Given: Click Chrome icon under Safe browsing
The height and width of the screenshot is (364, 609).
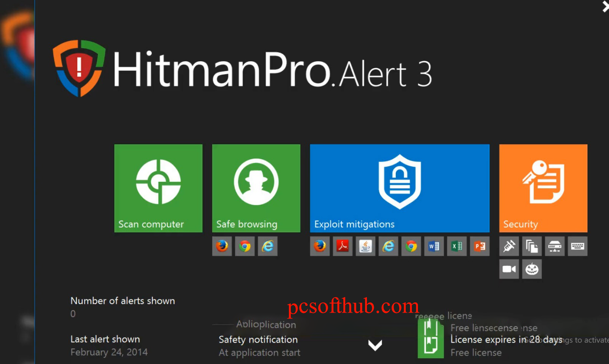Looking at the screenshot, I should [245, 246].
